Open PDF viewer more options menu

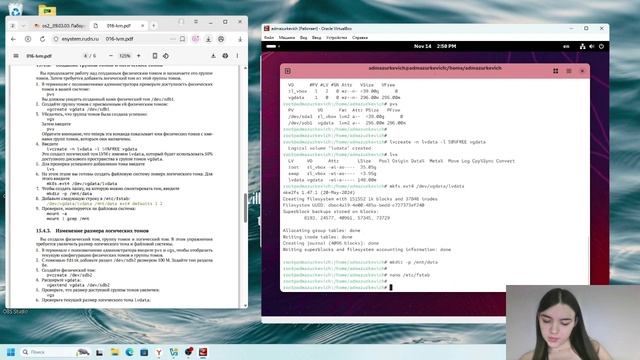click(x=237, y=56)
